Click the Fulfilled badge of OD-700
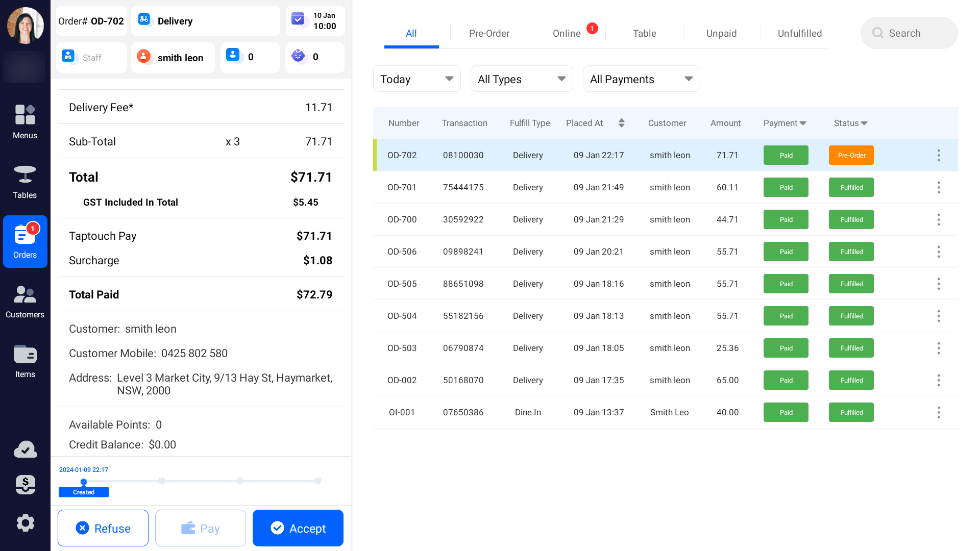Screen dimensions: 980x551 point(851,219)
